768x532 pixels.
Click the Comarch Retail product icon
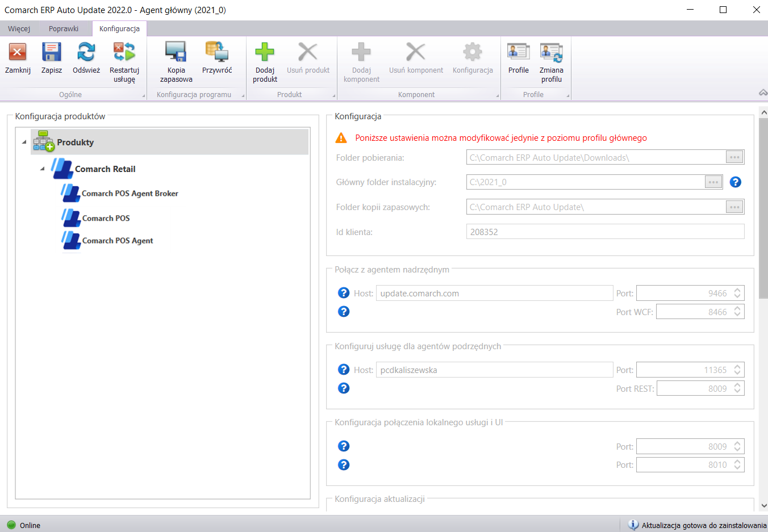62,169
